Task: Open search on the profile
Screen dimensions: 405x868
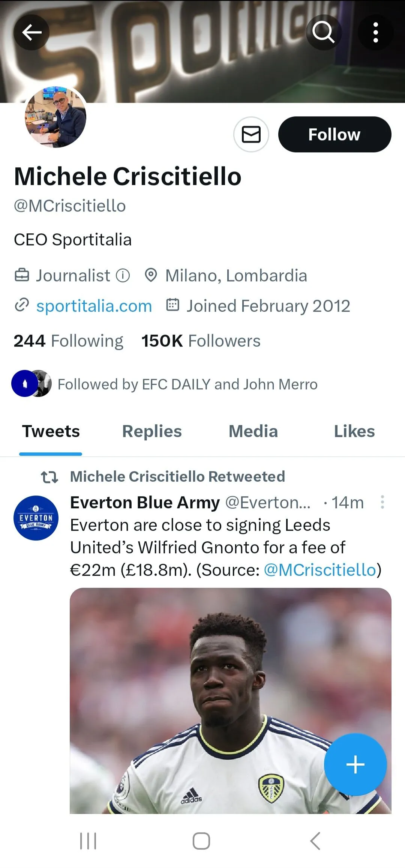Action: [x=323, y=32]
